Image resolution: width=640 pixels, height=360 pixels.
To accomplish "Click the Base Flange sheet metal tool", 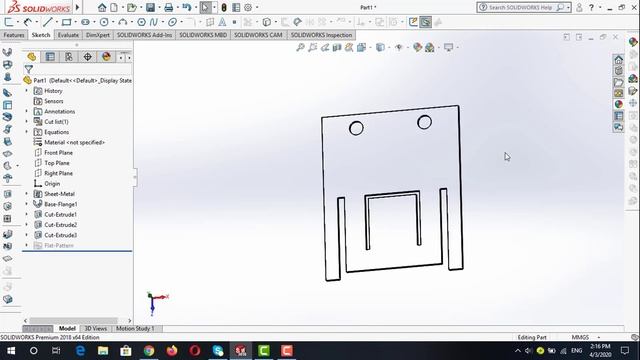I will pos(7,52).
